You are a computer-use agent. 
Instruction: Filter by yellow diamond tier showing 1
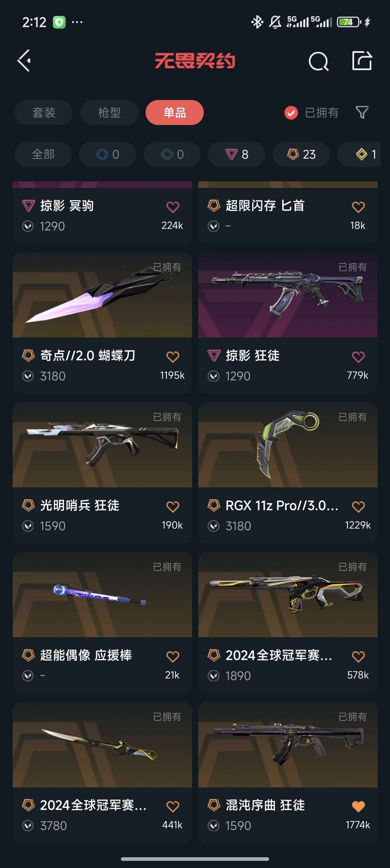coord(361,154)
